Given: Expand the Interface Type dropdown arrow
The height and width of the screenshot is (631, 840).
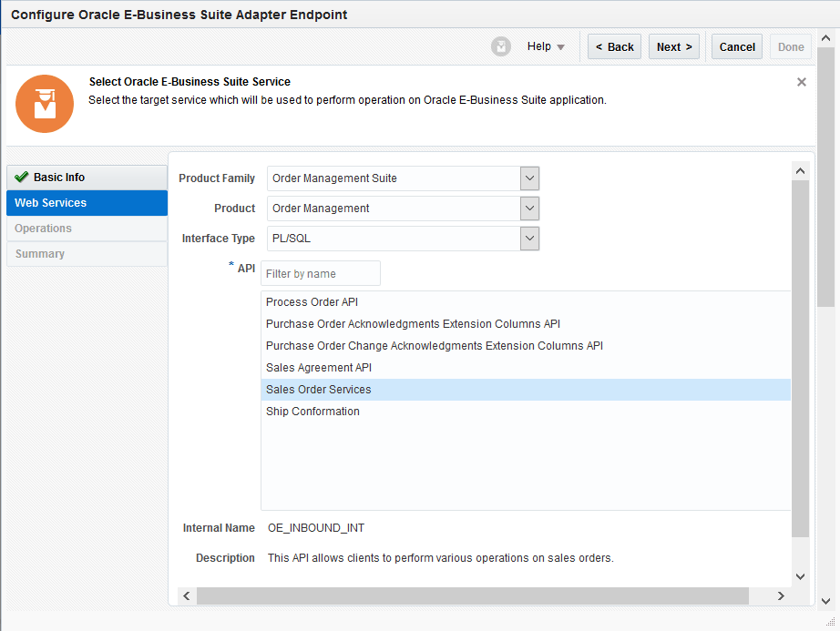Looking at the screenshot, I should [529, 239].
